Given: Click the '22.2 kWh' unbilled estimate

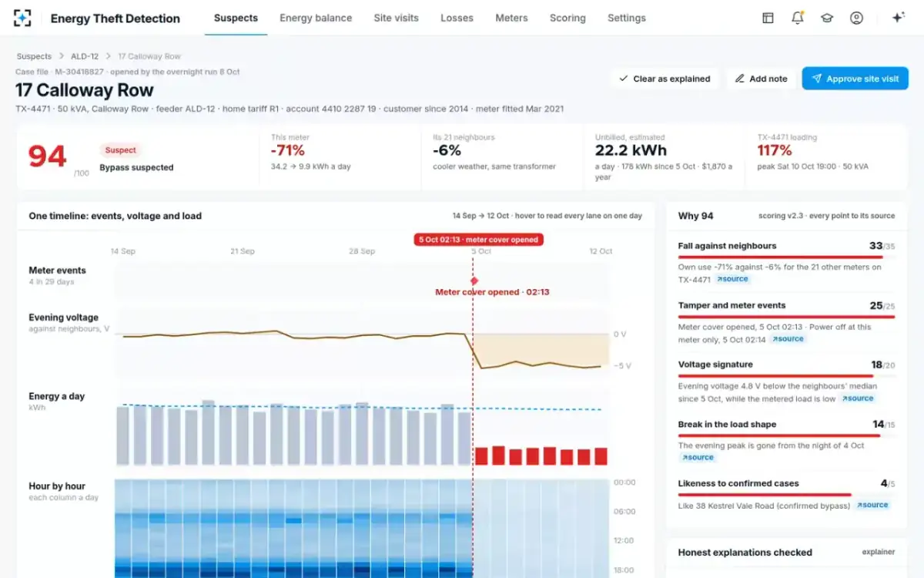Looking at the screenshot, I should coord(631,150).
